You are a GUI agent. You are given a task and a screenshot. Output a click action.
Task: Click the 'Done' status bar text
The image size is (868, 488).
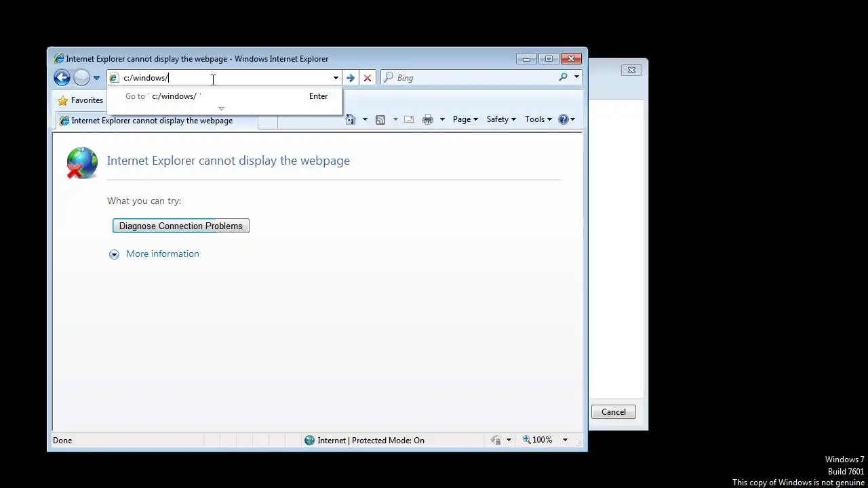click(x=62, y=440)
